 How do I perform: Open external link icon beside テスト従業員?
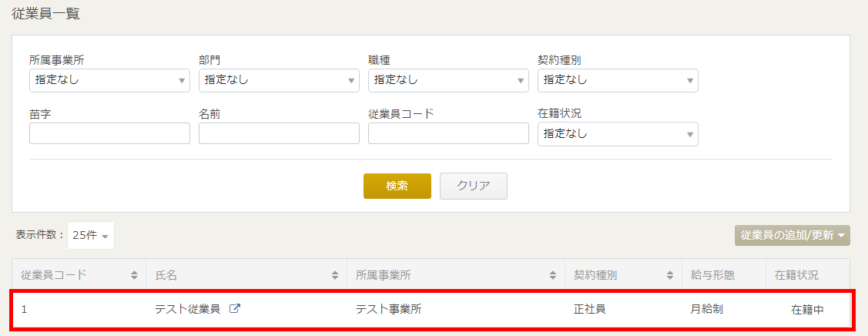(x=235, y=309)
